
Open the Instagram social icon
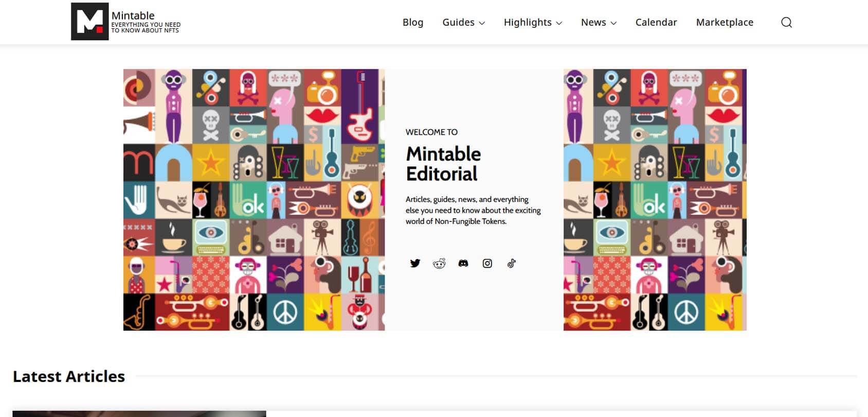[x=487, y=263]
